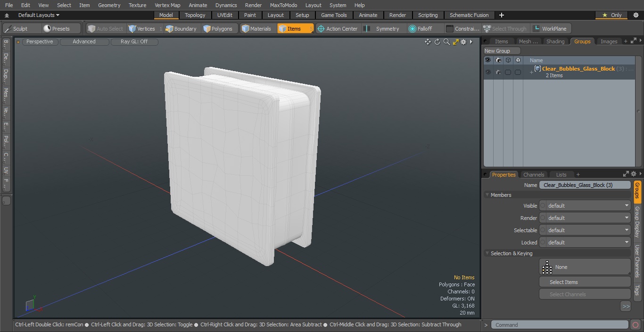Open the Selectable dropdown
This screenshot has width=644, height=332.
point(585,230)
